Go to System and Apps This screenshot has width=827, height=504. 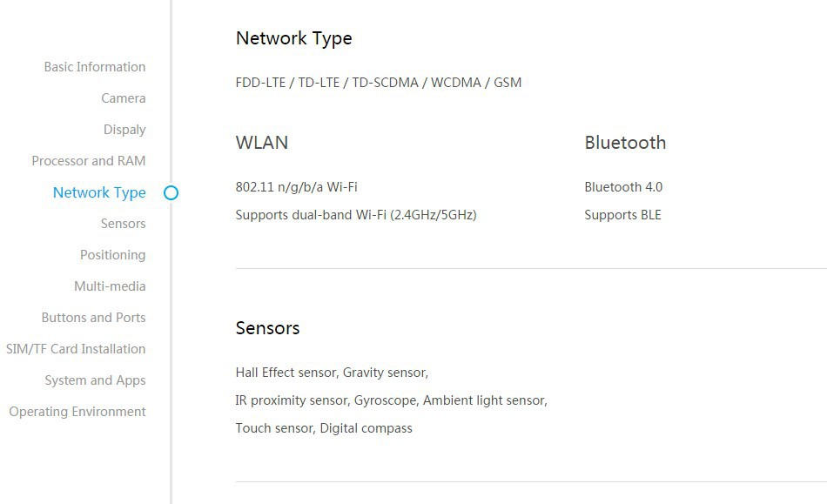95,380
